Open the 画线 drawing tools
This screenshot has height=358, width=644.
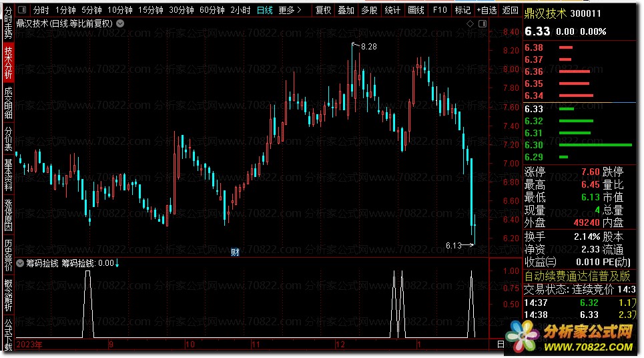416,10
